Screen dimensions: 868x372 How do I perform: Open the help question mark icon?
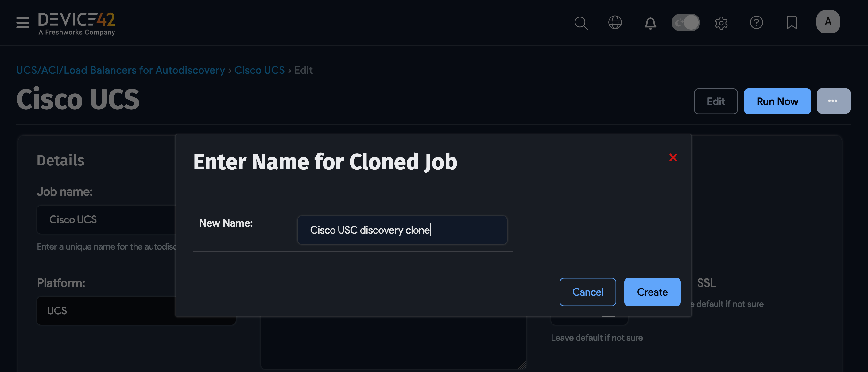[757, 23]
